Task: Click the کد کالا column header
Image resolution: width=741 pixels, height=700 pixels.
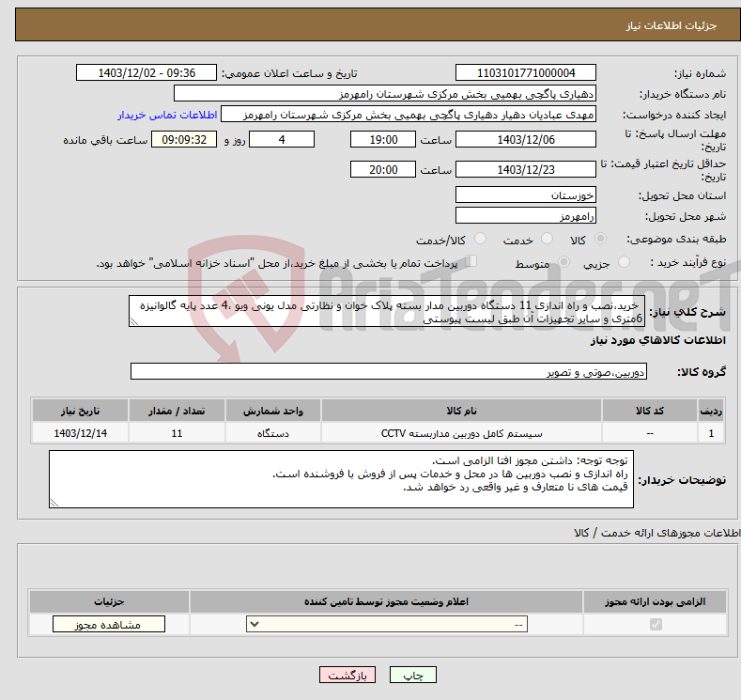Action: (x=650, y=411)
